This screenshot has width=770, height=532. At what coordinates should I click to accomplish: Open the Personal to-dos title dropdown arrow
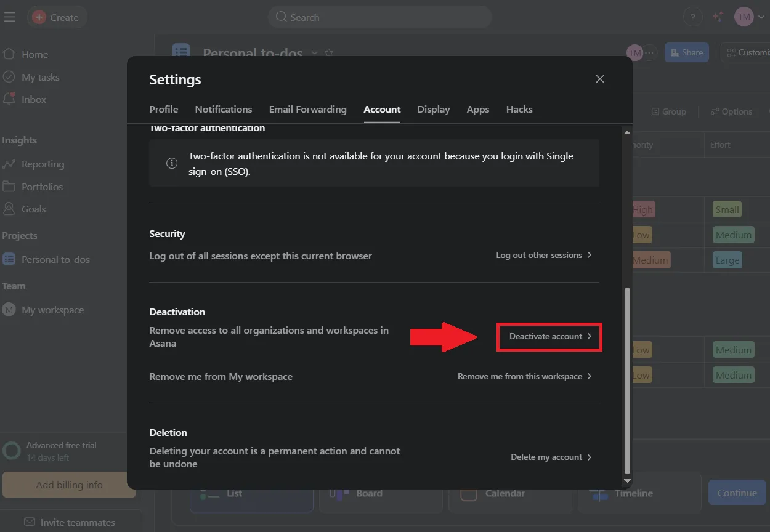point(314,53)
